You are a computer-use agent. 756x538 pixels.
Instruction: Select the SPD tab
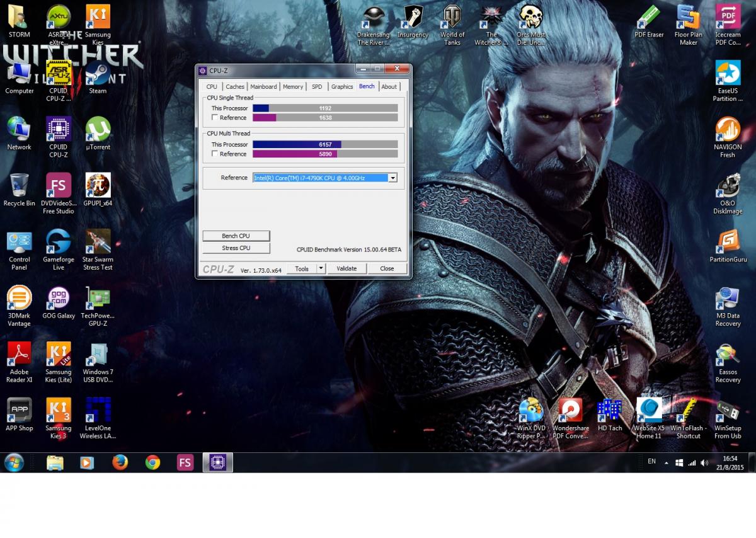tap(317, 87)
